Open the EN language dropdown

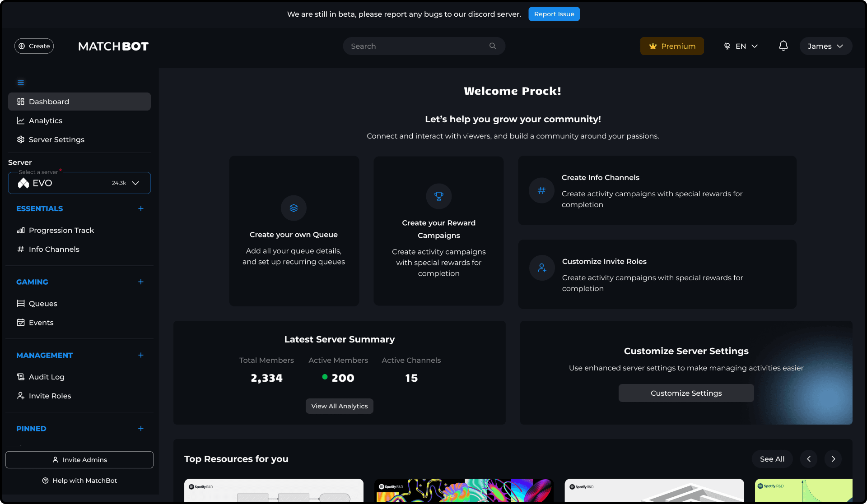[x=741, y=46]
